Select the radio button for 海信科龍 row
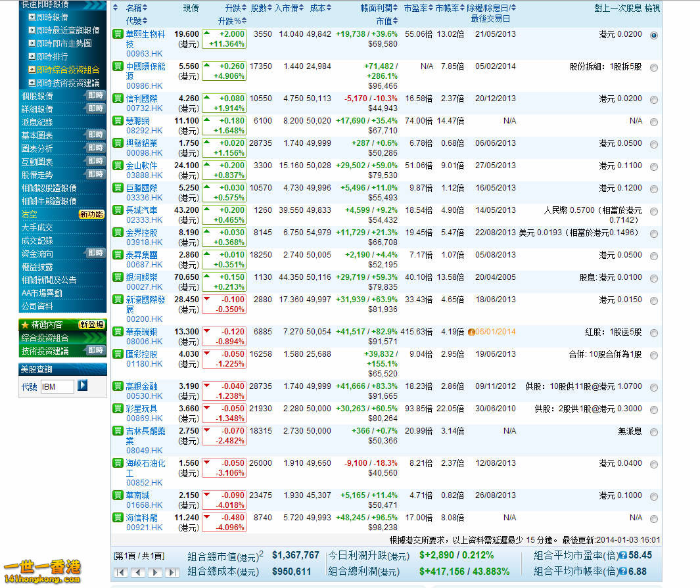Image resolution: width=700 pixels, height=588 pixels. 654,518
